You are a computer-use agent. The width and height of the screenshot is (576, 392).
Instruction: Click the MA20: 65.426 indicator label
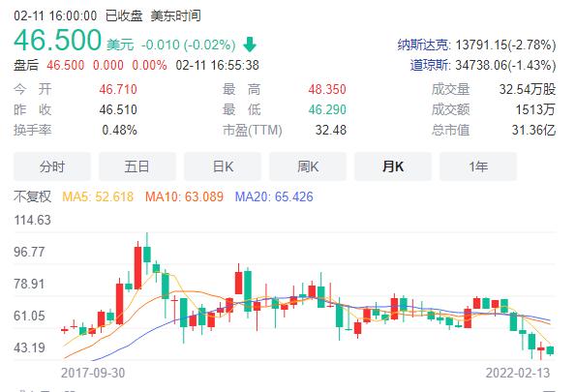pos(274,196)
